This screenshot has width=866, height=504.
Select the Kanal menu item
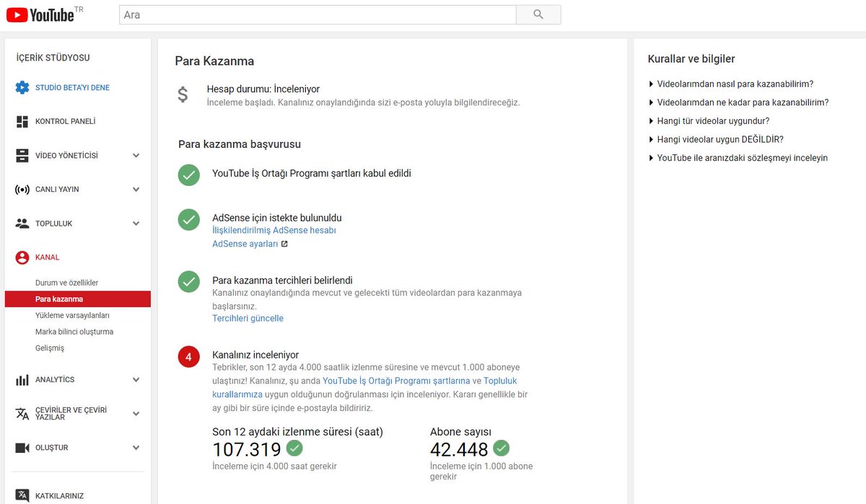[48, 257]
